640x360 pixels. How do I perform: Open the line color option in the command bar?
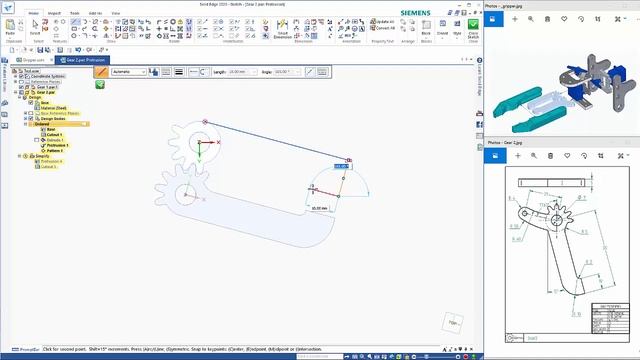click(154, 72)
